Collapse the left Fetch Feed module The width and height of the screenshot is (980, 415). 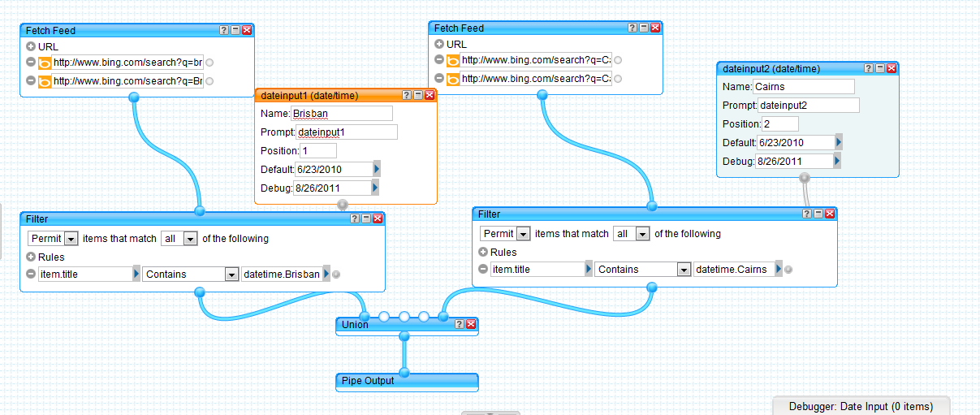pyautogui.click(x=235, y=30)
